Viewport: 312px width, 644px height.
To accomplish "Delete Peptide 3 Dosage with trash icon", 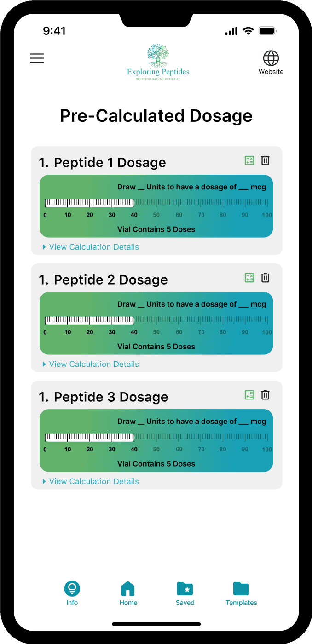I will (265, 395).
